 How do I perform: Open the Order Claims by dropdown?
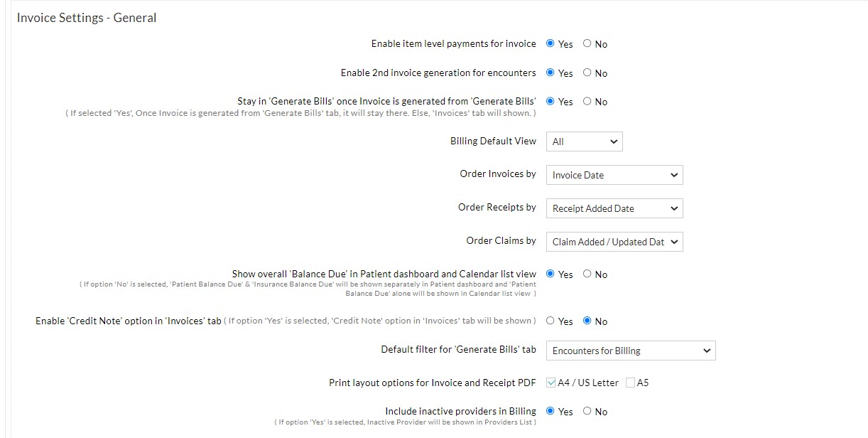614,242
